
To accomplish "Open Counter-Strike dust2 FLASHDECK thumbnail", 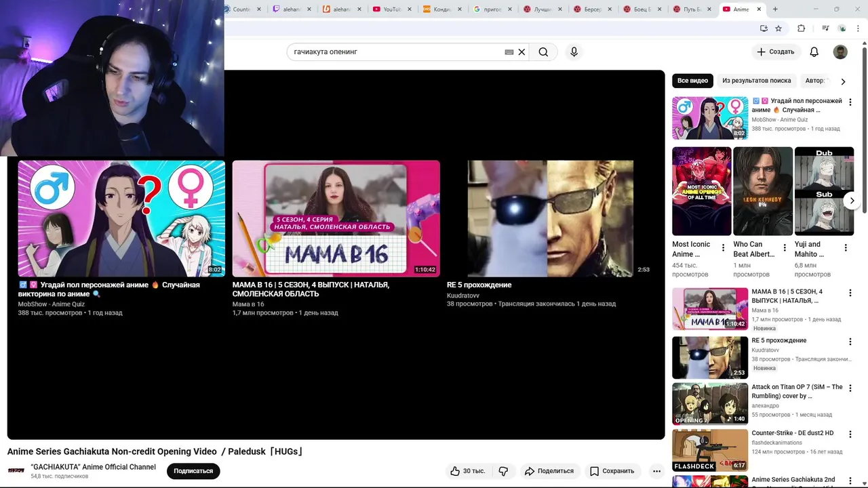I will 710,450.
